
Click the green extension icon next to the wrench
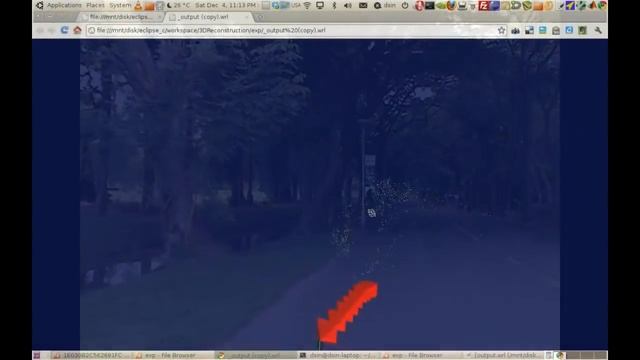(582, 30)
